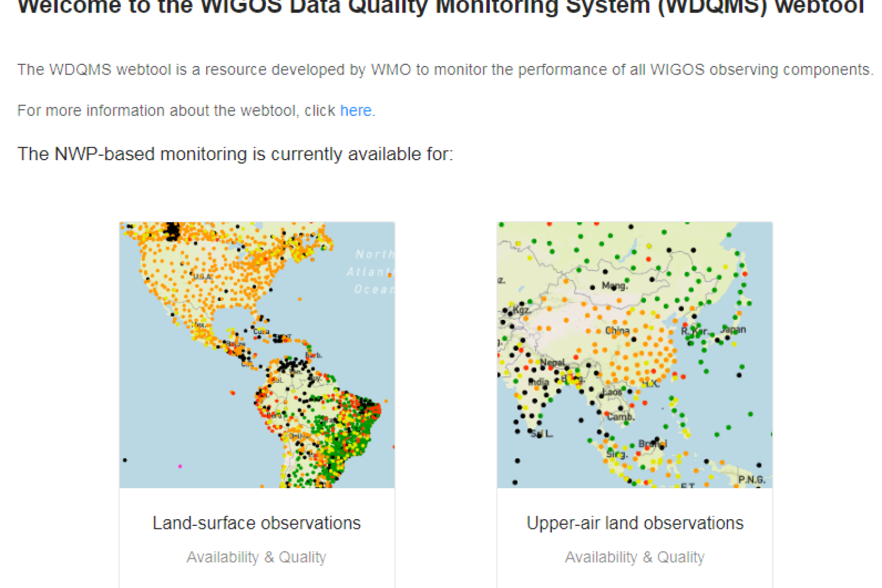Click the pink station marker near Argentina
The image size is (882, 588).
click(x=180, y=466)
